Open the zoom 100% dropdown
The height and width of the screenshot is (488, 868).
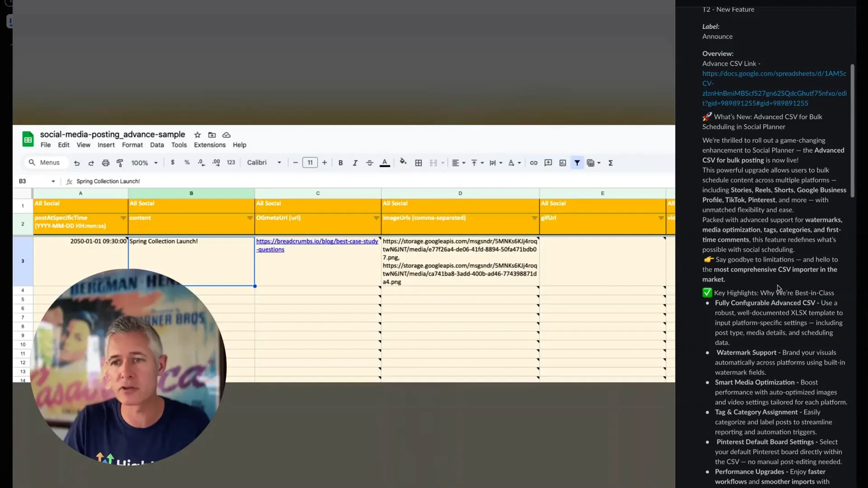[x=145, y=163]
